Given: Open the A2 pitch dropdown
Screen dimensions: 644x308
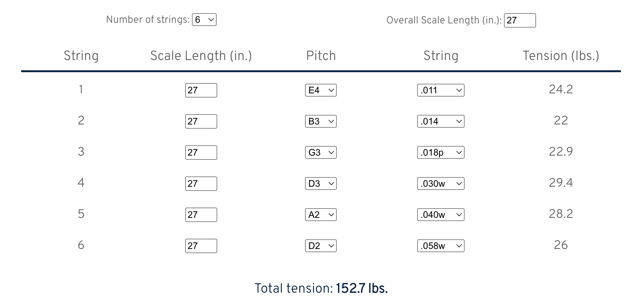Looking at the screenshot, I should click(x=320, y=215).
